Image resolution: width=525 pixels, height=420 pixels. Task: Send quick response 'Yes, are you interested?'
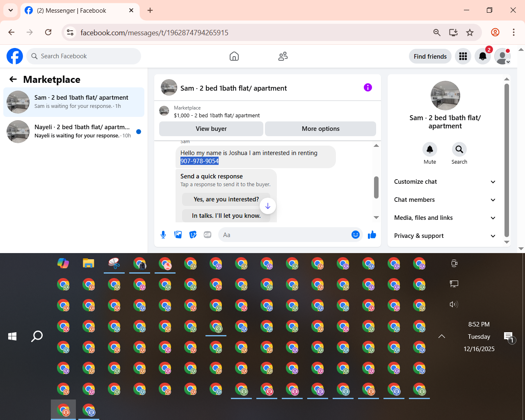[x=226, y=199]
